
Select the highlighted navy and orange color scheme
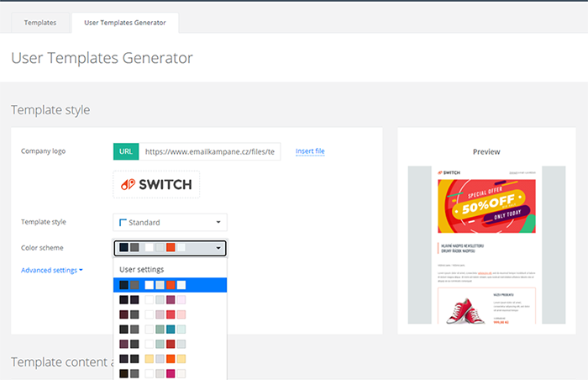tap(170, 285)
